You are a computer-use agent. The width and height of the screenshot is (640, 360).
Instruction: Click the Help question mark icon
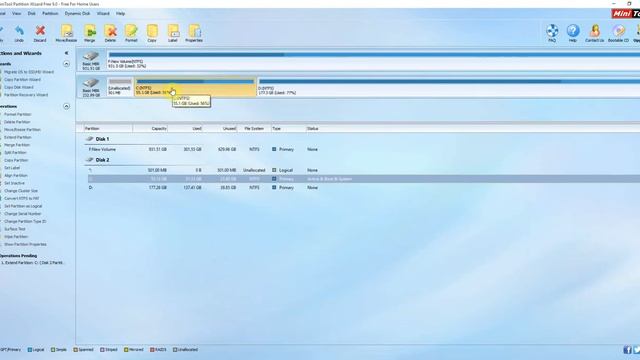click(573, 33)
